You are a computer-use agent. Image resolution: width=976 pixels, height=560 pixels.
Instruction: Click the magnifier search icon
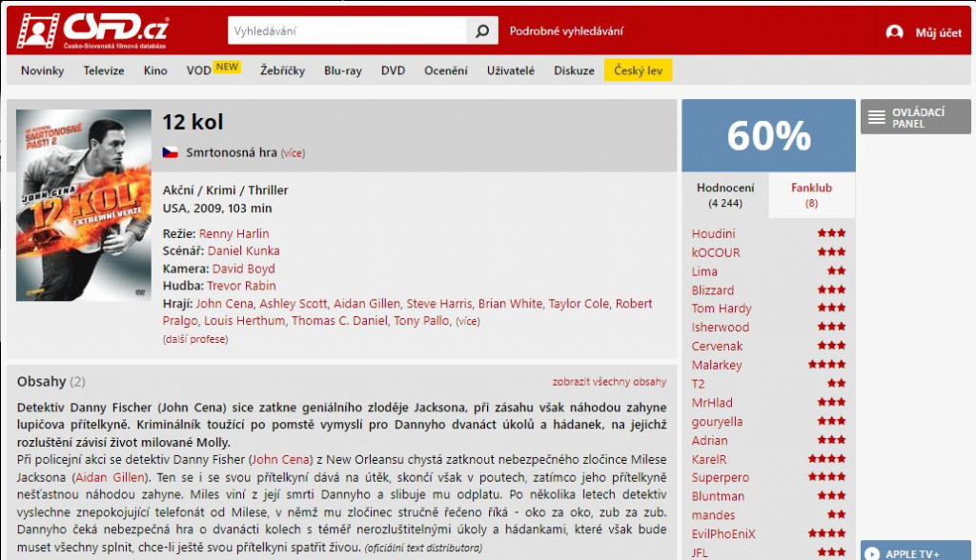coord(481,30)
